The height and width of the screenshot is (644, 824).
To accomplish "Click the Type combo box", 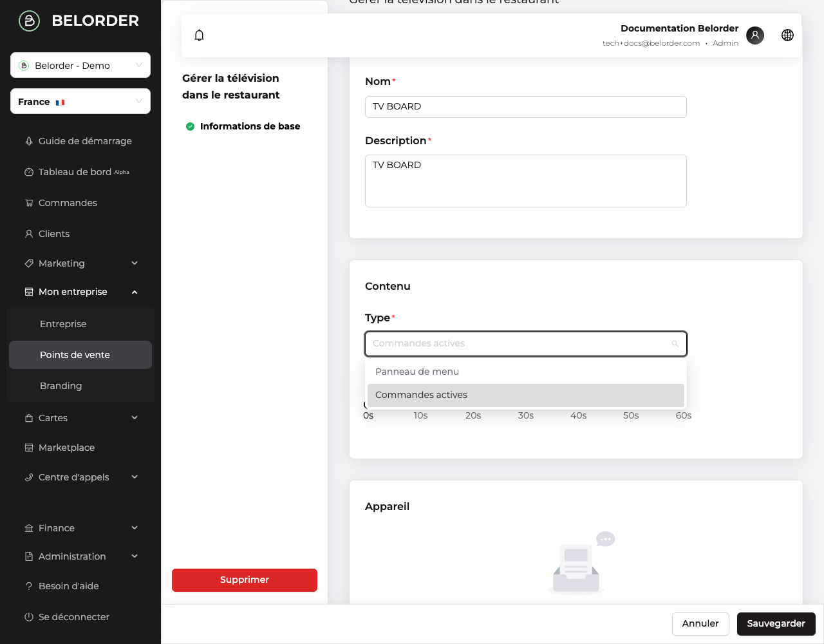I will pyautogui.click(x=526, y=344).
